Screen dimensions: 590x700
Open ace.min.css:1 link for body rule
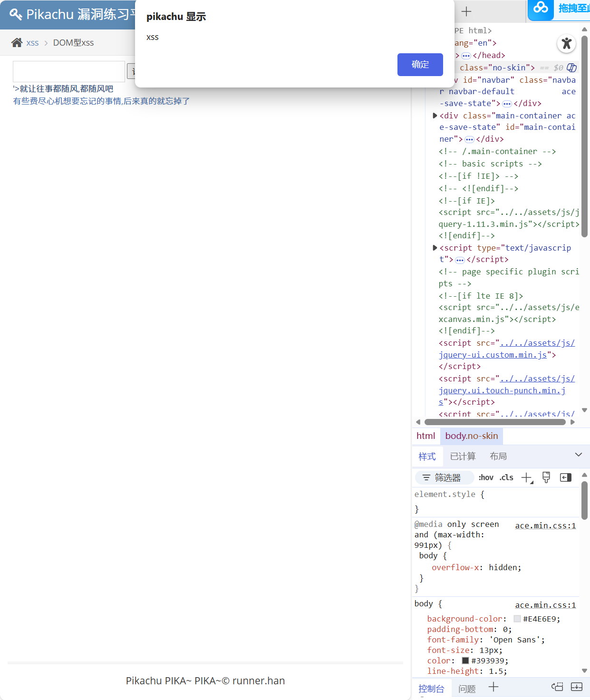pyautogui.click(x=545, y=605)
